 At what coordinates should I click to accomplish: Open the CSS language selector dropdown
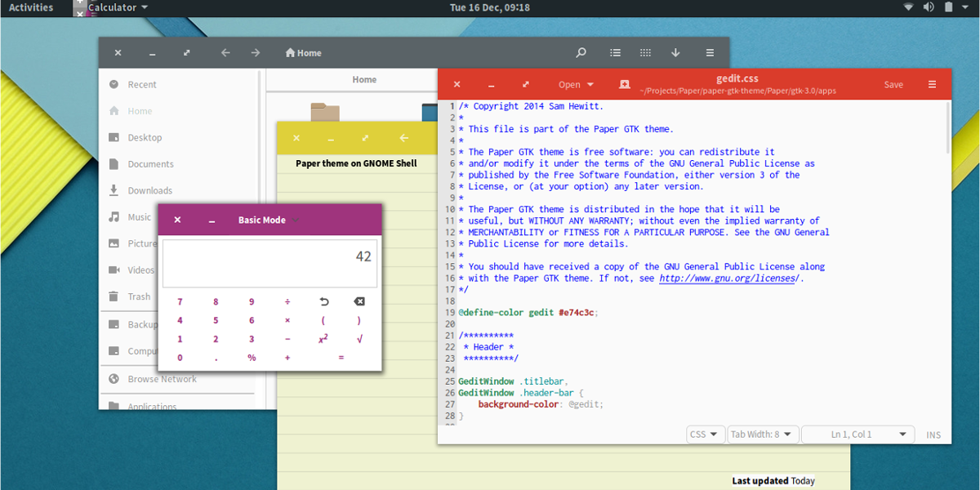705,434
